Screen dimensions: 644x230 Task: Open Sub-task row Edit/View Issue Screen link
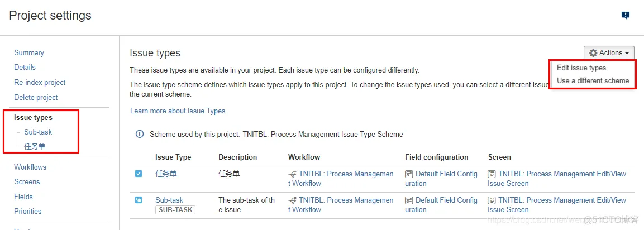[557, 205]
